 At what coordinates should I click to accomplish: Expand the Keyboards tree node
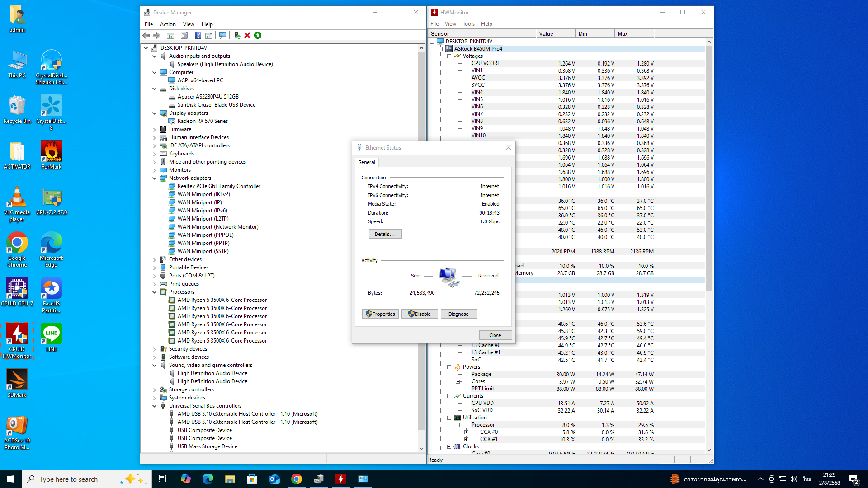155,154
